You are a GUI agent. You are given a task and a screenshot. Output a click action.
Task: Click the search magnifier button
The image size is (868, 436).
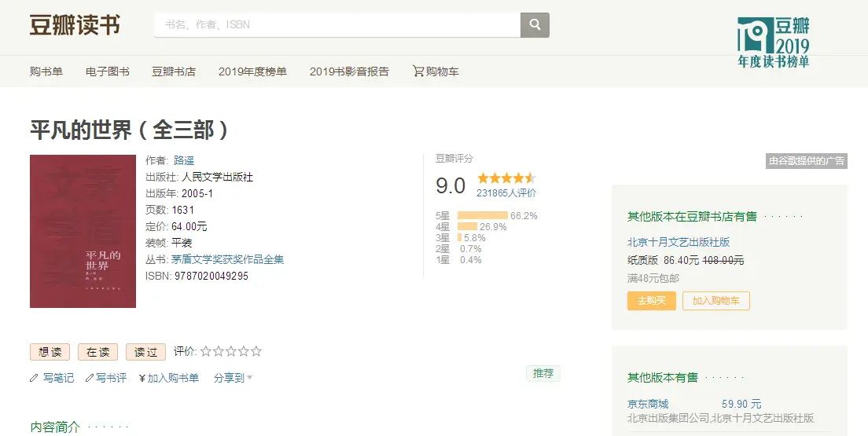click(535, 25)
